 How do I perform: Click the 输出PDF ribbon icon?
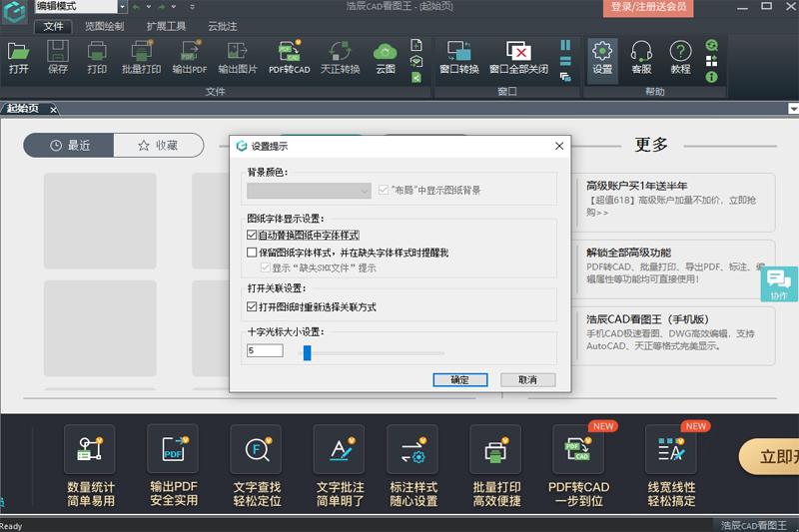pos(190,58)
